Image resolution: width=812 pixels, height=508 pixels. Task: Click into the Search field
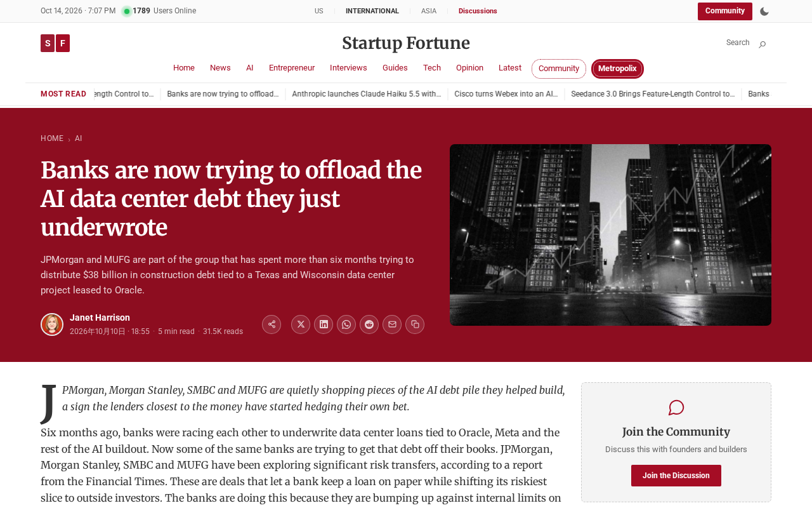coord(737,43)
